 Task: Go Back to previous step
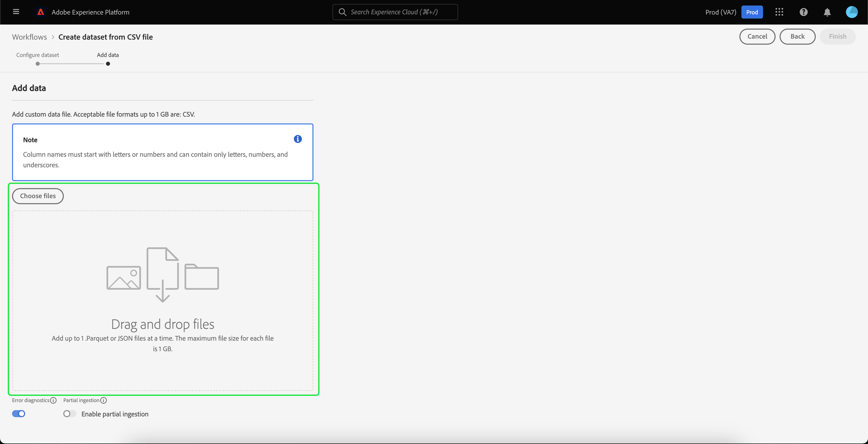tap(797, 36)
